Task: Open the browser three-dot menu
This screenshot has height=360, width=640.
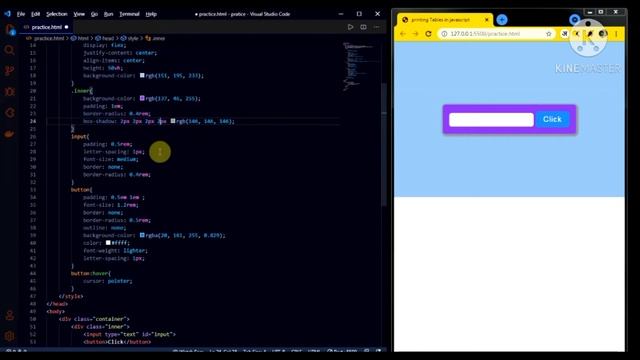Action: coord(616,34)
